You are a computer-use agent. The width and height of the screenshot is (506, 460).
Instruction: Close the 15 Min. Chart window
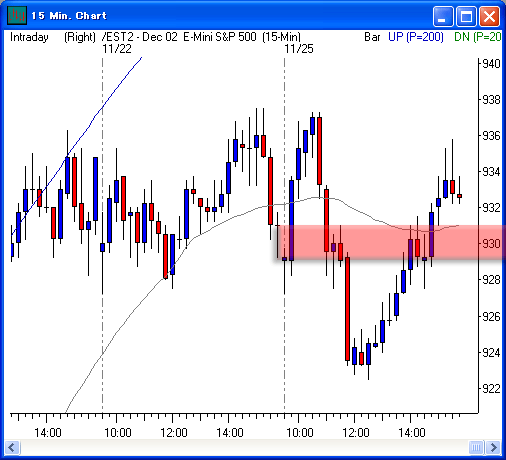point(489,16)
